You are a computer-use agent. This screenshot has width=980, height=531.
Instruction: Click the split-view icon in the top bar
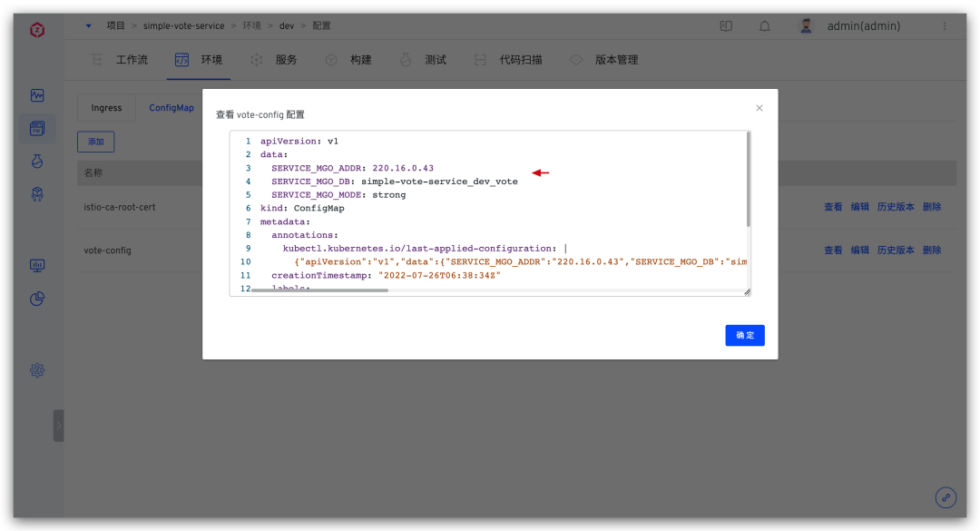[x=726, y=25]
